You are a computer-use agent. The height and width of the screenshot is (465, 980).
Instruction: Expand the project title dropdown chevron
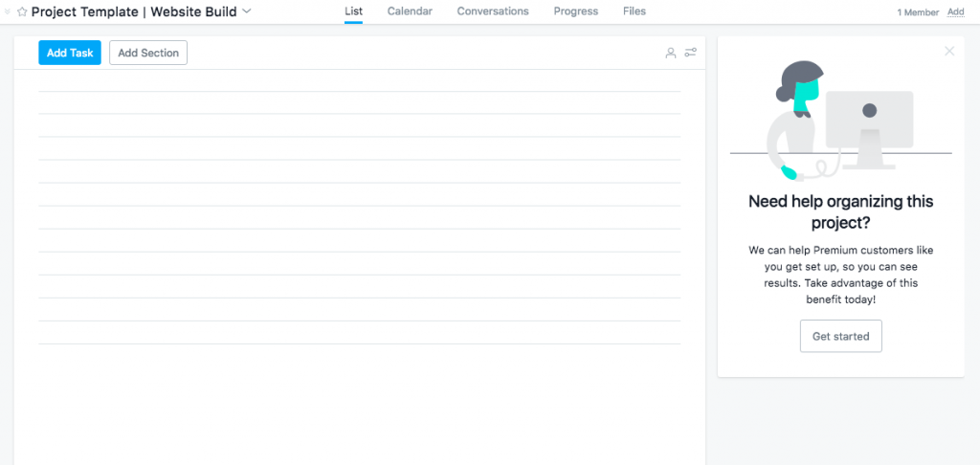[247, 11]
